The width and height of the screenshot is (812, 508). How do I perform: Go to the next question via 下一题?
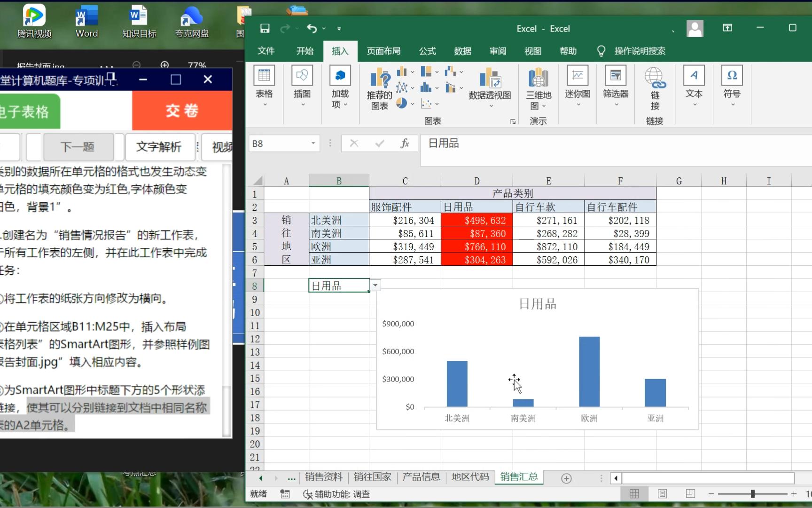point(78,147)
